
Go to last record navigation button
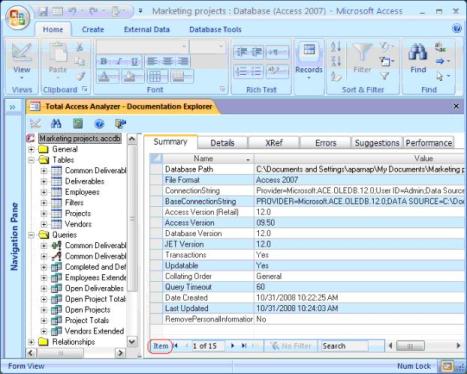244,346
